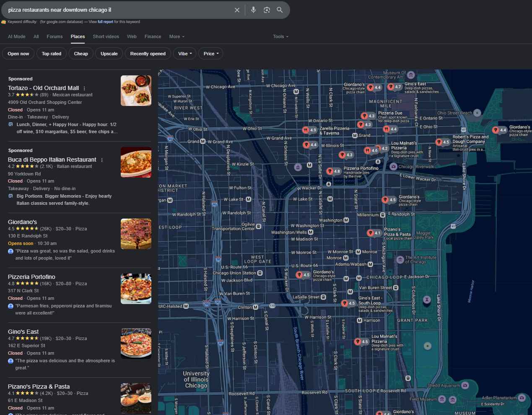This screenshot has height=415, width=532.
Task: Click the Giordano's deep-dish photo thumbnail
Action: click(x=136, y=234)
